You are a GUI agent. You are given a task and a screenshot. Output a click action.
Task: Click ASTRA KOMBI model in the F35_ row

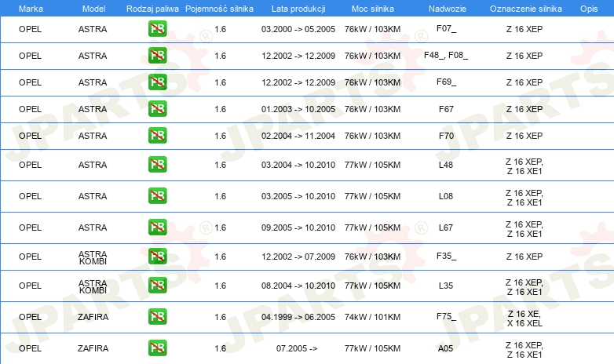(x=93, y=257)
